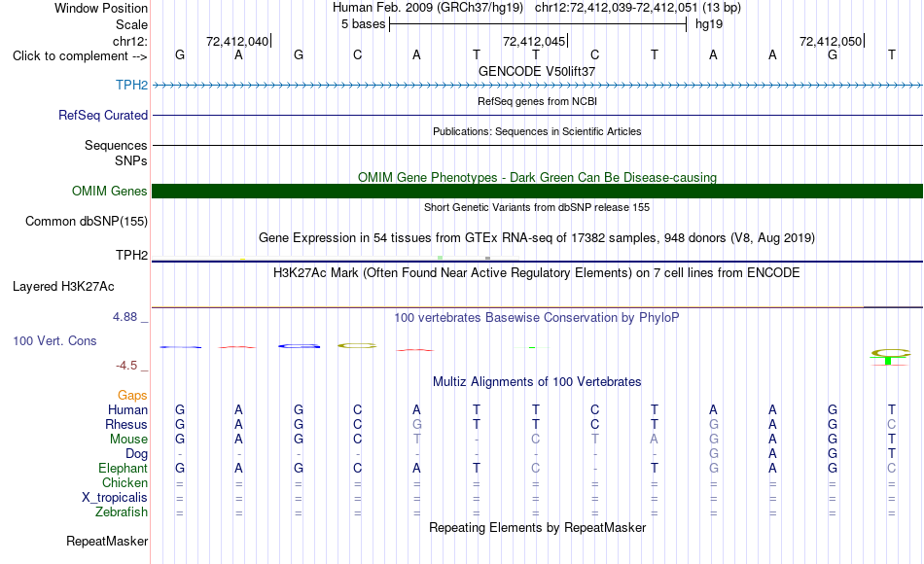This screenshot has height=564, width=924.
Task: Click the 72,412,050 coordinate label
Action: pos(831,41)
